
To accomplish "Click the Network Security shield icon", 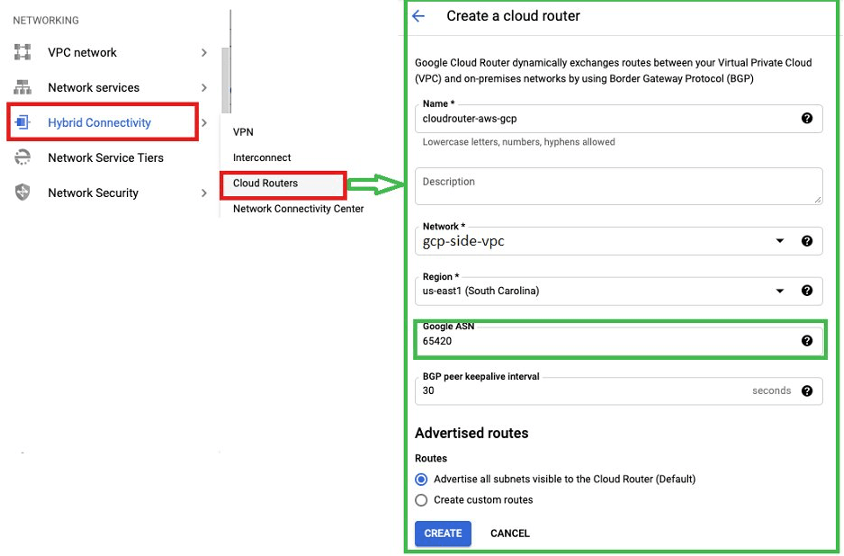I will tap(22, 193).
